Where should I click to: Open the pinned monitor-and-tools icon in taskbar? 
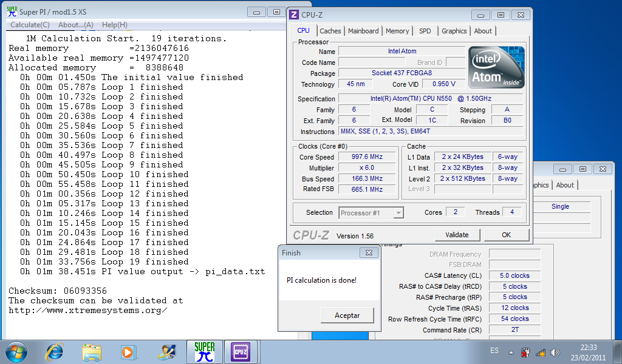tap(166, 352)
